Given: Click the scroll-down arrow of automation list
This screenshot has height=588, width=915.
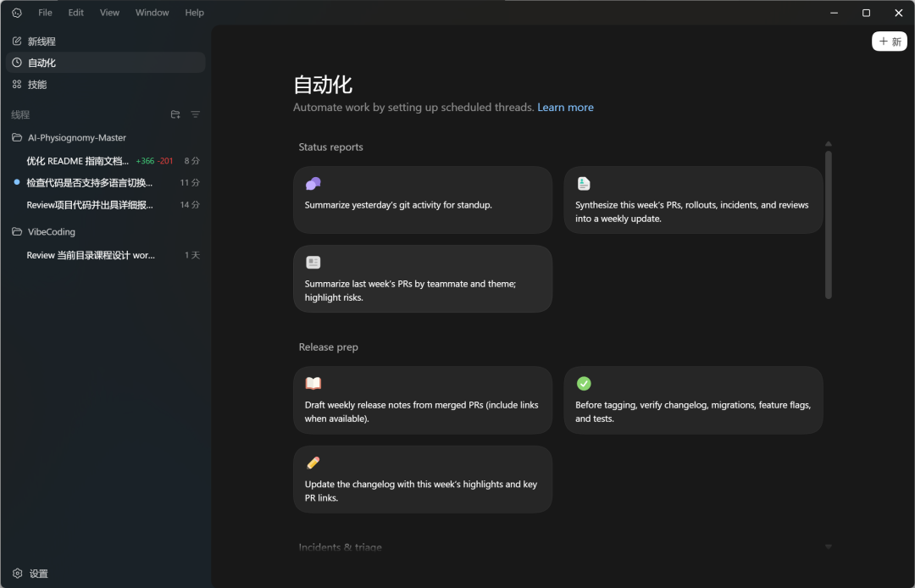Looking at the screenshot, I should (x=828, y=546).
